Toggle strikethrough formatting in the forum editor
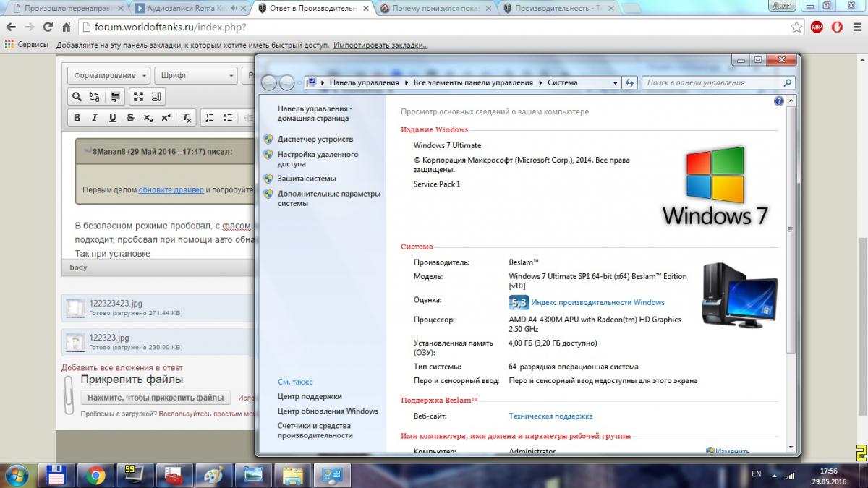The height and width of the screenshot is (488, 868). [130, 118]
